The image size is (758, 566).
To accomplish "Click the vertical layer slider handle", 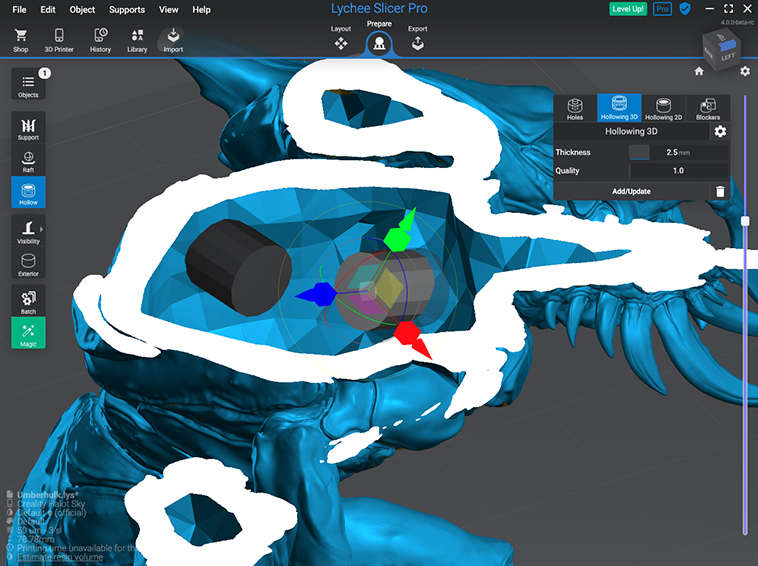I will tap(745, 221).
